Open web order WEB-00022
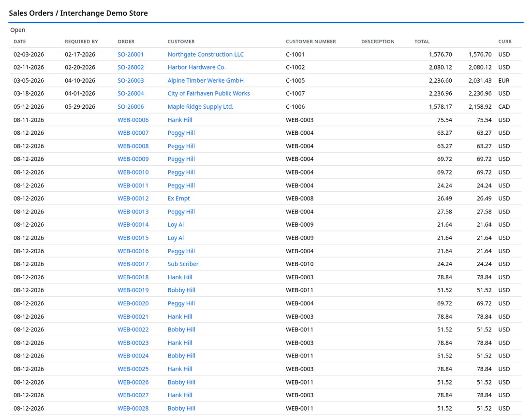Viewport: 532px width, 415px height. coord(133,329)
